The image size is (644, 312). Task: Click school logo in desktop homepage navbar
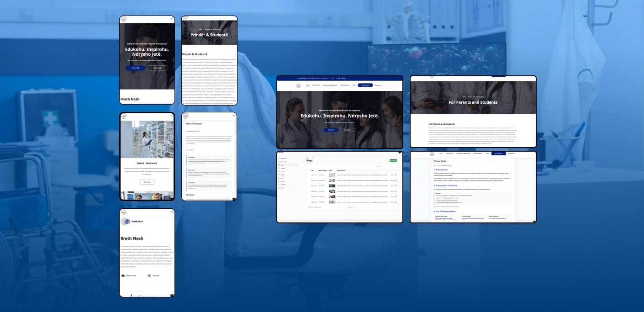(x=299, y=85)
